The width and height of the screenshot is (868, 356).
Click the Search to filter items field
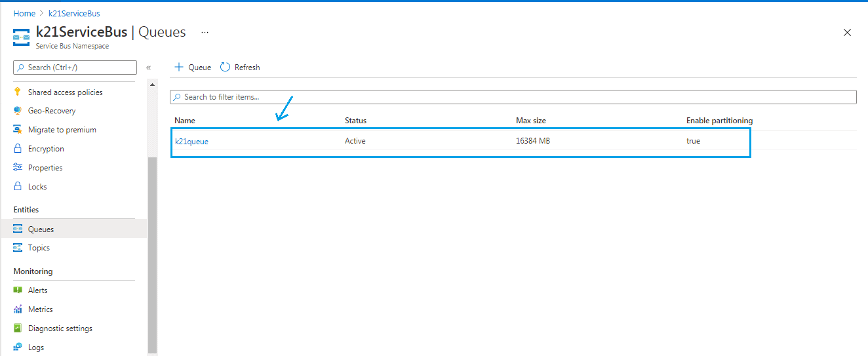[513, 97]
